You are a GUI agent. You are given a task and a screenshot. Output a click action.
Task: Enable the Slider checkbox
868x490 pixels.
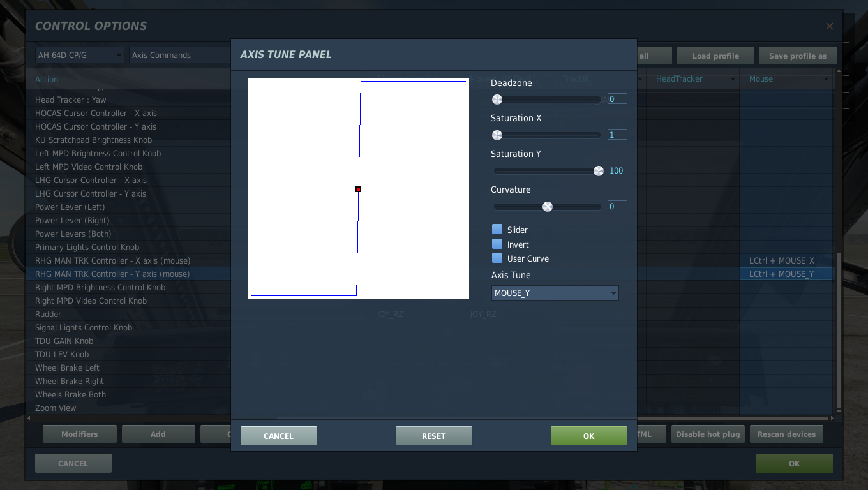click(497, 230)
